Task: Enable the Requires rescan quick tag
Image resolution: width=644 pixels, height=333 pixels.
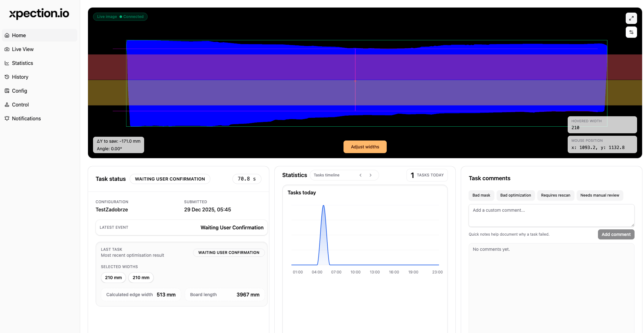Action: 556,195
